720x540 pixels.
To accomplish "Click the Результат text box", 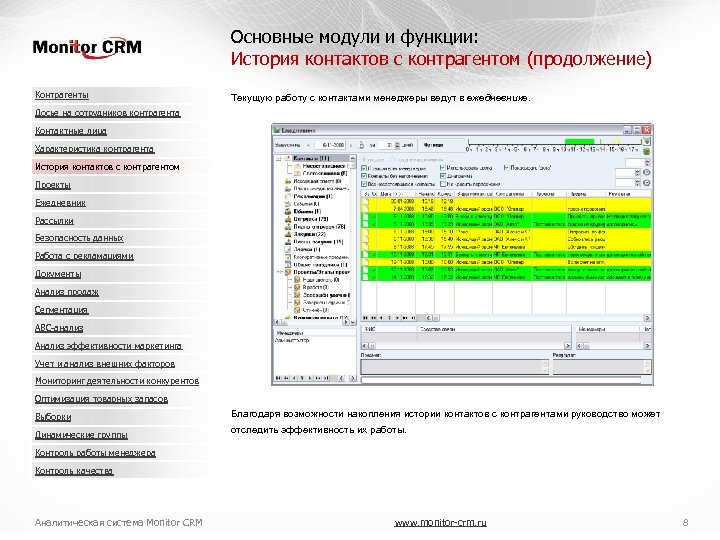I will point(602,367).
